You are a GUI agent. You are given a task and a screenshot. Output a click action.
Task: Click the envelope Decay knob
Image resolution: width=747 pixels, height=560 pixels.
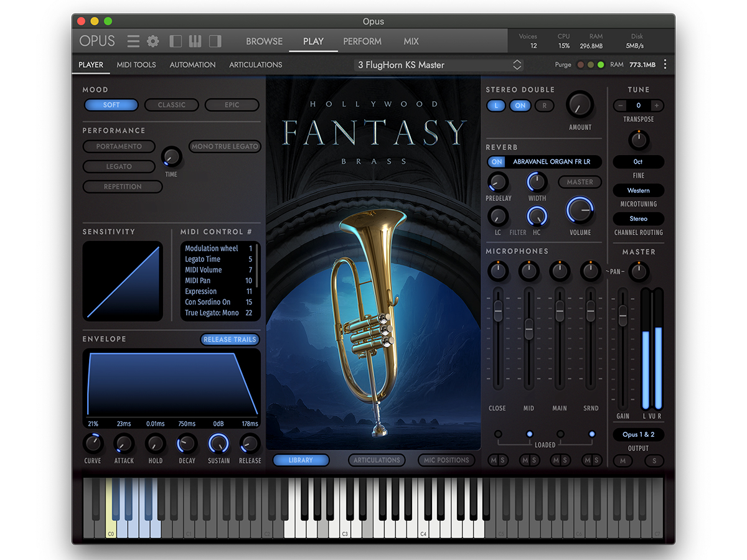click(x=187, y=444)
